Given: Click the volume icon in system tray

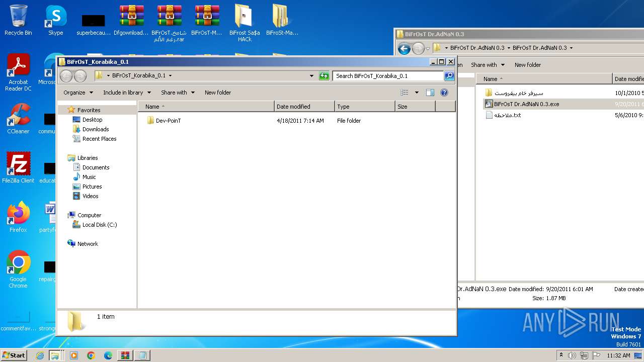Looking at the screenshot, I should click(572, 355).
